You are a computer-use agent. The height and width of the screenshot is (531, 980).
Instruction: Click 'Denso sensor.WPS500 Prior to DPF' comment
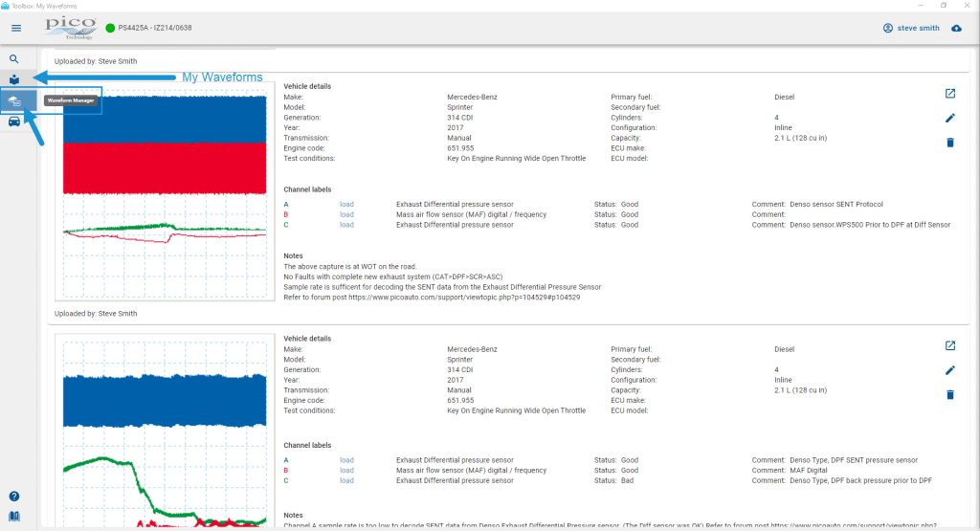point(869,225)
